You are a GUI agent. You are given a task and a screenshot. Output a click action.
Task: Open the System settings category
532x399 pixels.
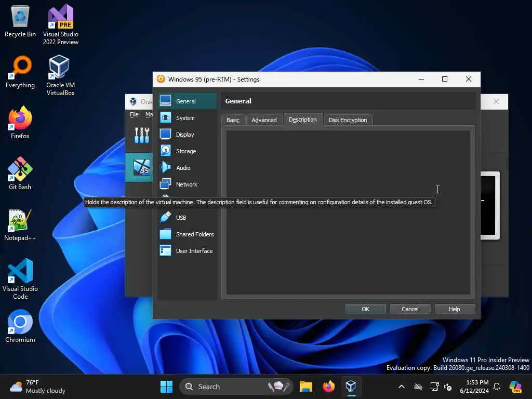click(x=187, y=118)
